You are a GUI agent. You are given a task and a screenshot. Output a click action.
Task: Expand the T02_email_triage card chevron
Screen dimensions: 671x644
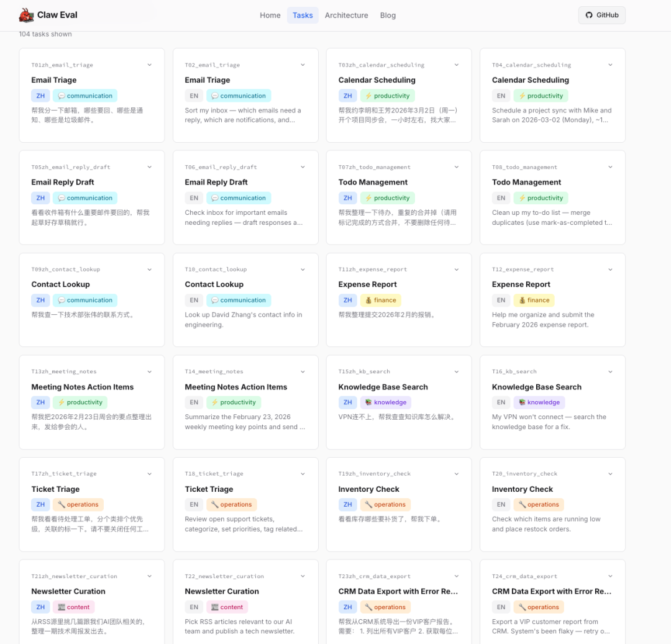click(x=303, y=65)
